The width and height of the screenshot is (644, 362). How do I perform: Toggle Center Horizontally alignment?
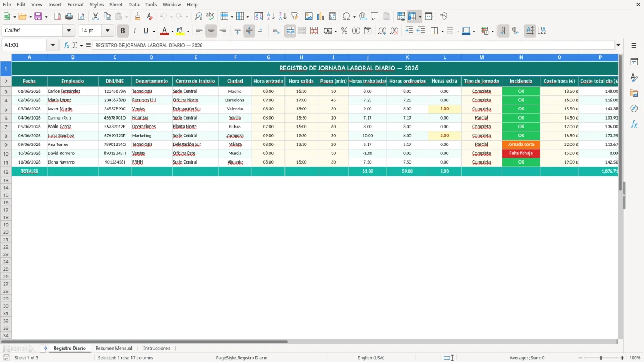click(x=211, y=31)
